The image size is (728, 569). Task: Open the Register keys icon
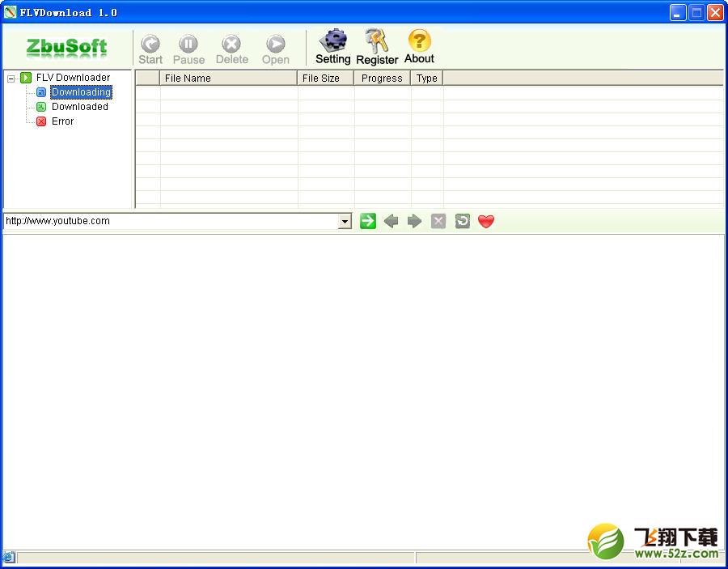(x=377, y=46)
